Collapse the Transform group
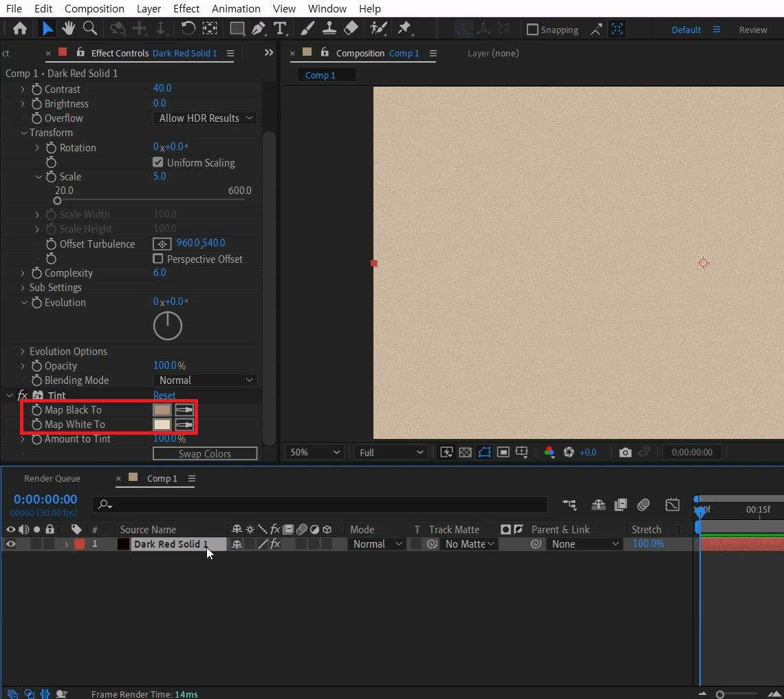Image resolution: width=784 pixels, height=699 pixels. 23,133
